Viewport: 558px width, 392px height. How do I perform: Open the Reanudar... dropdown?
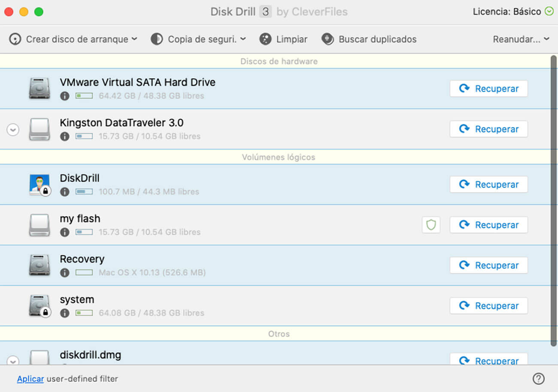click(x=521, y=39)
